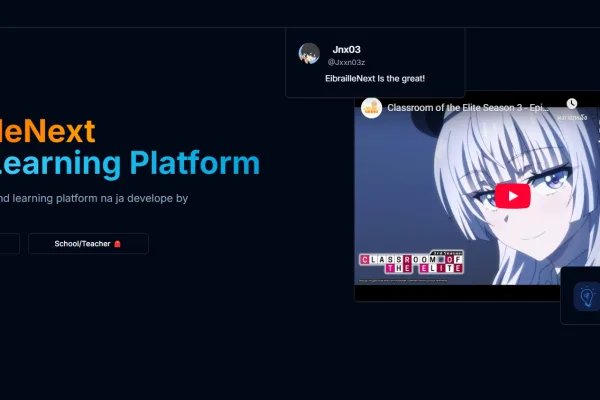
Task: Click the Watch later clock icon
Action: coord(572,103)
